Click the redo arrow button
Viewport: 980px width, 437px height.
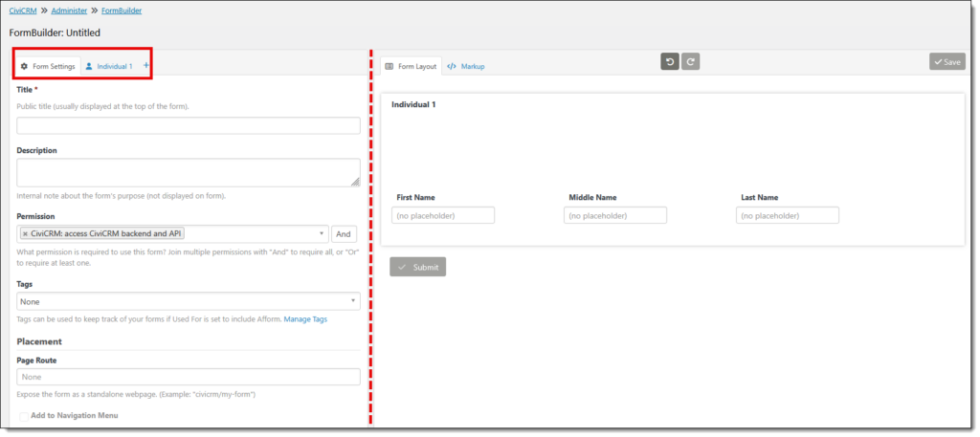coord(691,61)
